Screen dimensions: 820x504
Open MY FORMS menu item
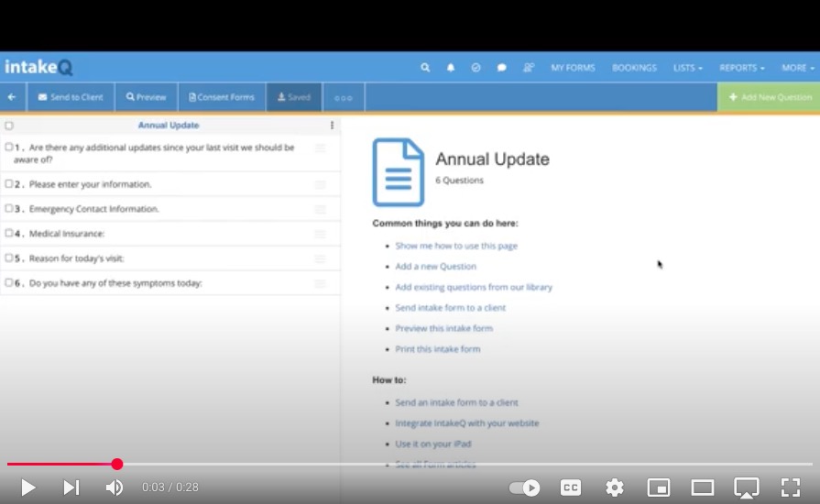pyautogui.click(x=573, y=68)
